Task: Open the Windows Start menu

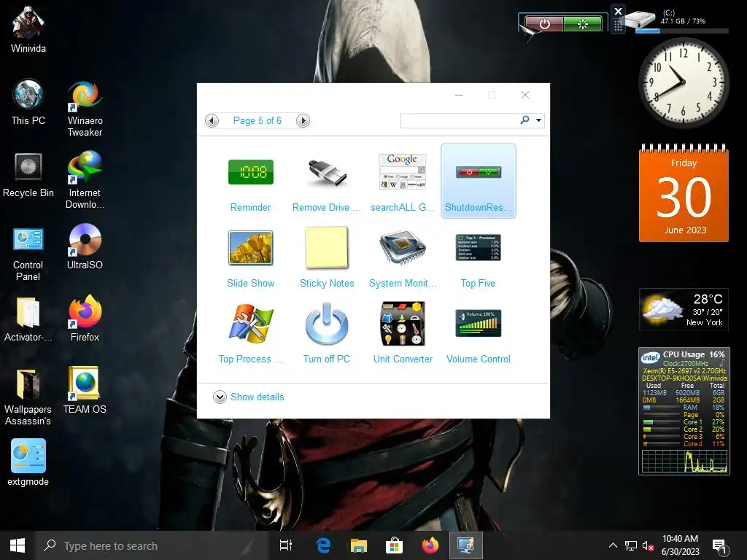Action: (x=18, y=545)
